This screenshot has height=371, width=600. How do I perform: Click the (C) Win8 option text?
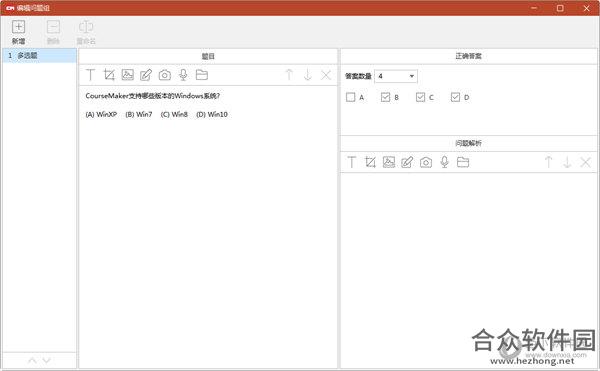[174, 114]
